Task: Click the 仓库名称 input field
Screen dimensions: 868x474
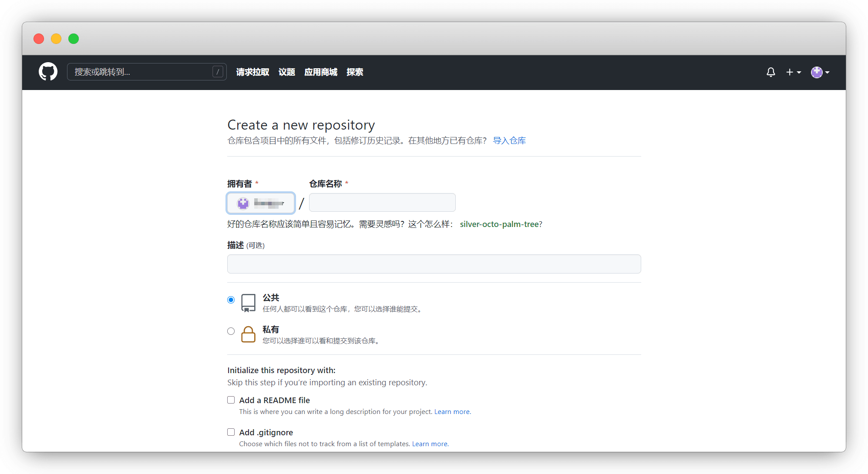Action: [382, 202]
